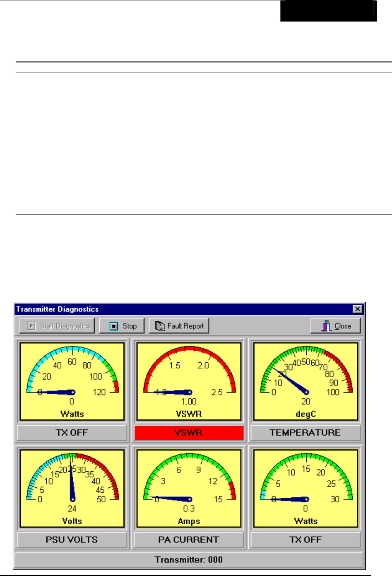This screenshot has height=576, width=392.
Task: Click the Transmitter: 000 status bar
Action: pos(189,560)
